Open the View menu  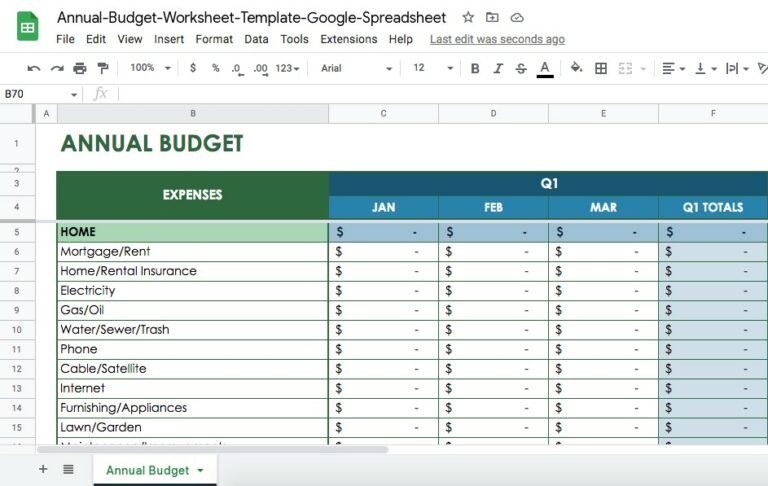point(130,39)
